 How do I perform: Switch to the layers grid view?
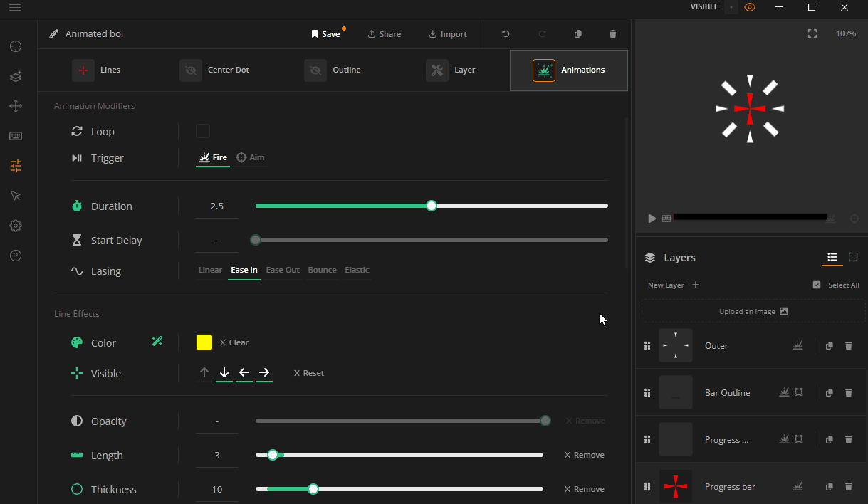[x=853, y=257]
